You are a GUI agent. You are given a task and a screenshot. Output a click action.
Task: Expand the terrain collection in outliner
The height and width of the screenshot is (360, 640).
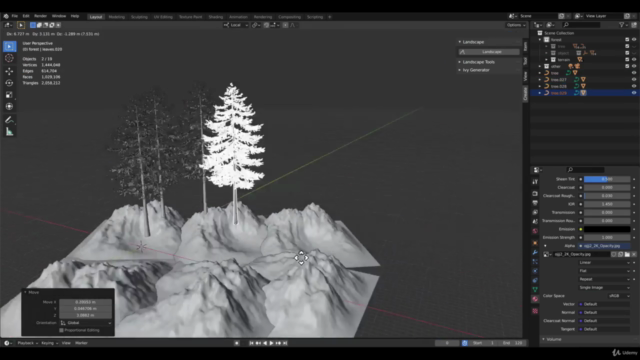point(547,60)
